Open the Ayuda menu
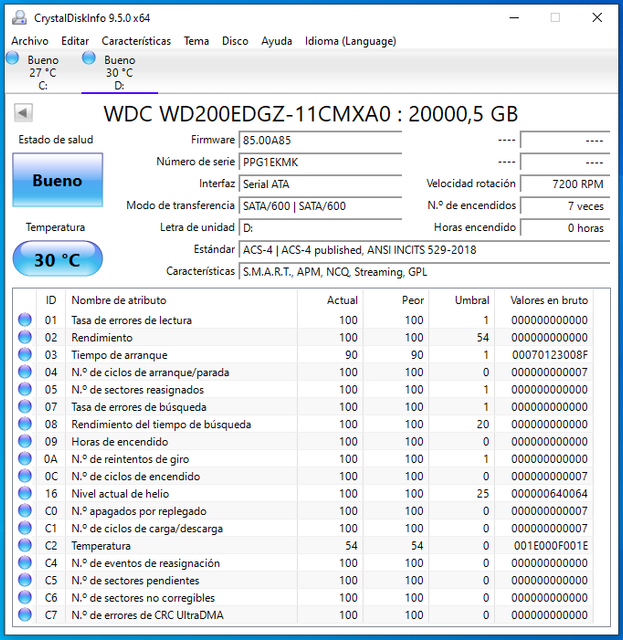Image resolution: width=623 pixels, height=640 pixels. click(276, 41)
